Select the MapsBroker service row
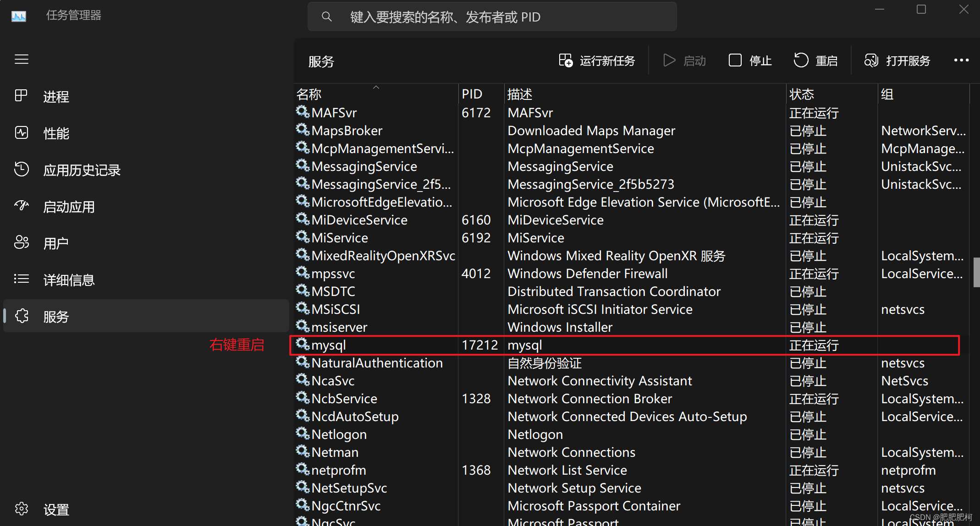 click(632, 131)
